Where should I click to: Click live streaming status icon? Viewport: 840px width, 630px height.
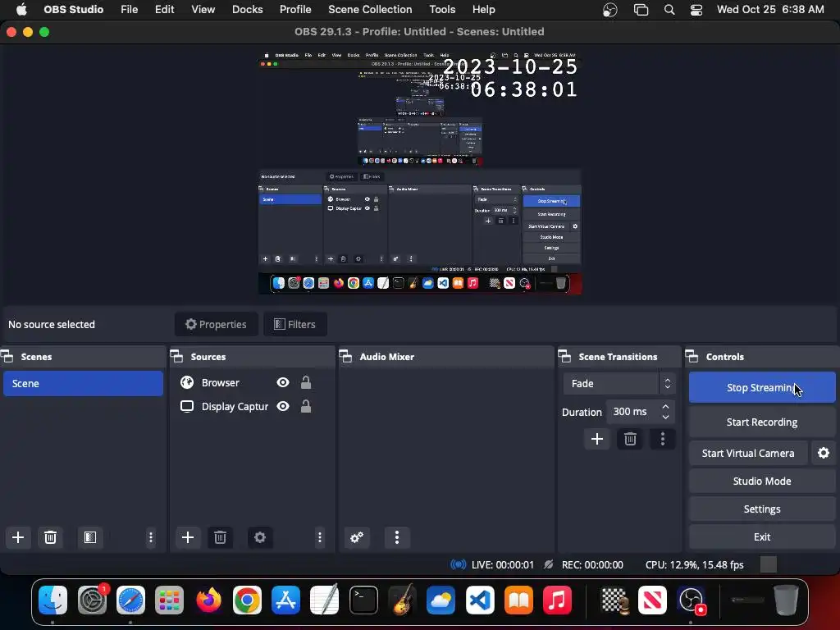pos(458,564)
